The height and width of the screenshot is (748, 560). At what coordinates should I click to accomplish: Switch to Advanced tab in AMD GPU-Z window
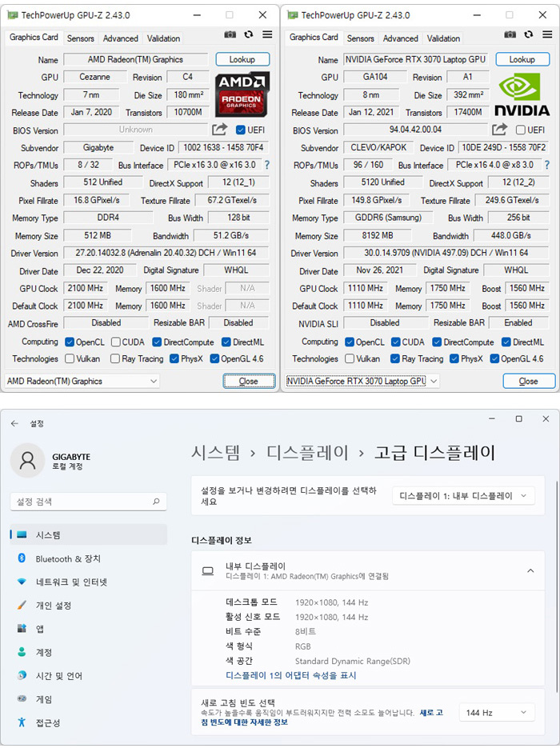(120, 38)
